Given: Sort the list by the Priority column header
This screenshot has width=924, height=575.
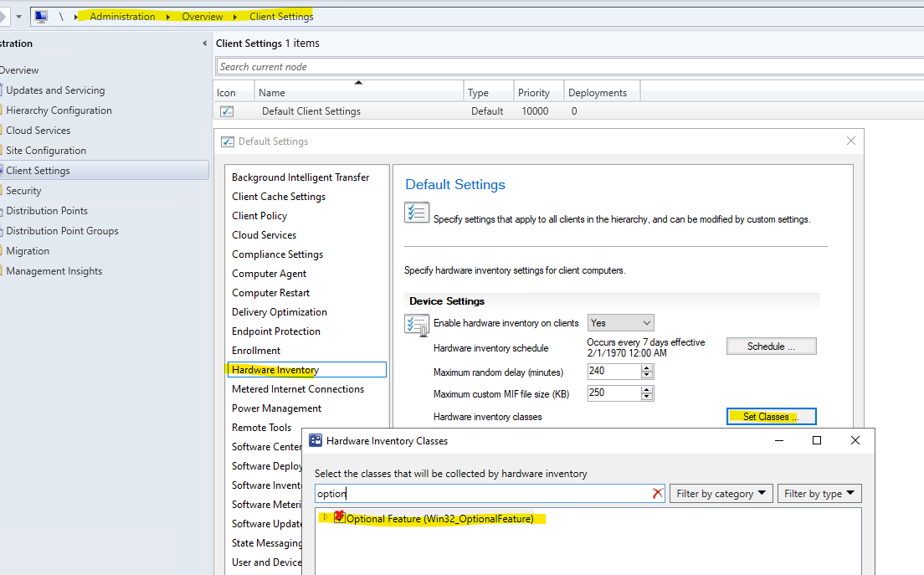Looking at the screenshot, I should (x=539, y=93).
